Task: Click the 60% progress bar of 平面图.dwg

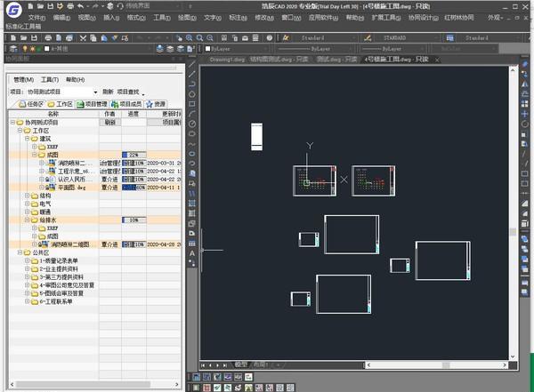Action: click(x=134, y=188)
